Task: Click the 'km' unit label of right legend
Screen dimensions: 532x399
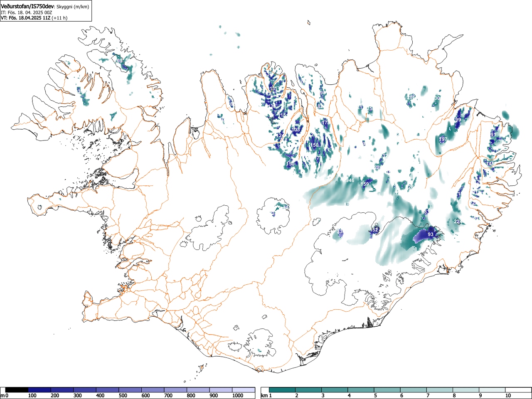Action: [264, 396]
